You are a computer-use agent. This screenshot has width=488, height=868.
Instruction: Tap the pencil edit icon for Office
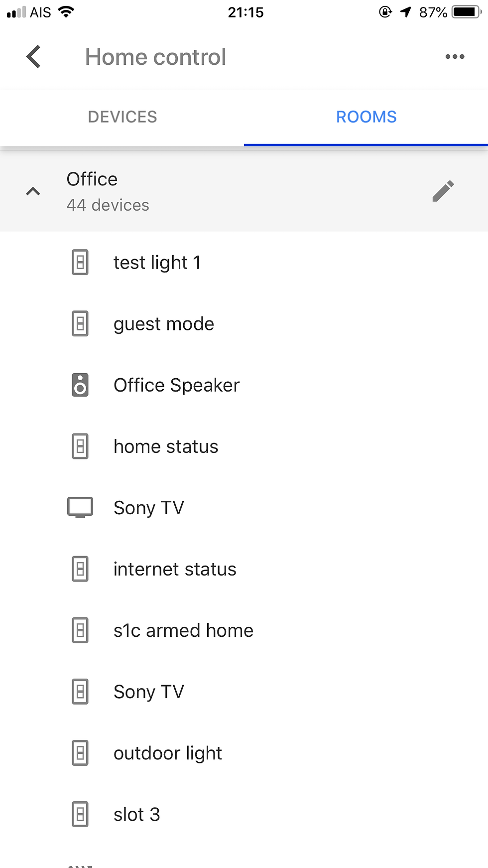coord(443,191)
